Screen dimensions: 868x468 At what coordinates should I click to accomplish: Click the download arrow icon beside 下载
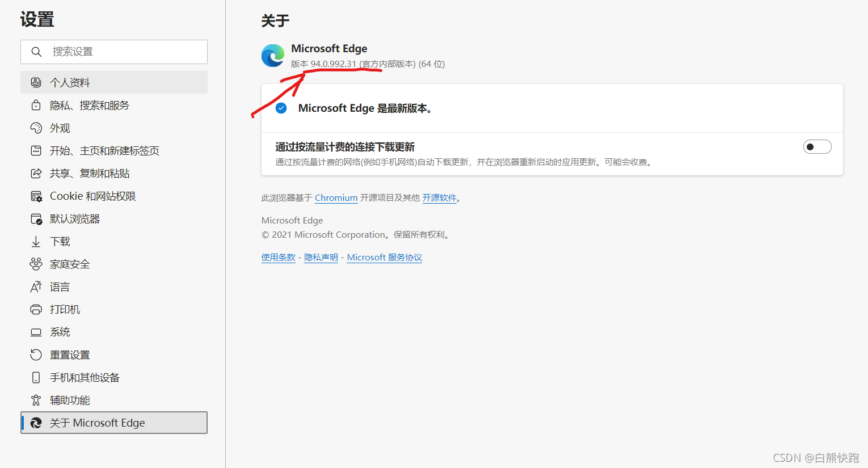click(36, 241)
